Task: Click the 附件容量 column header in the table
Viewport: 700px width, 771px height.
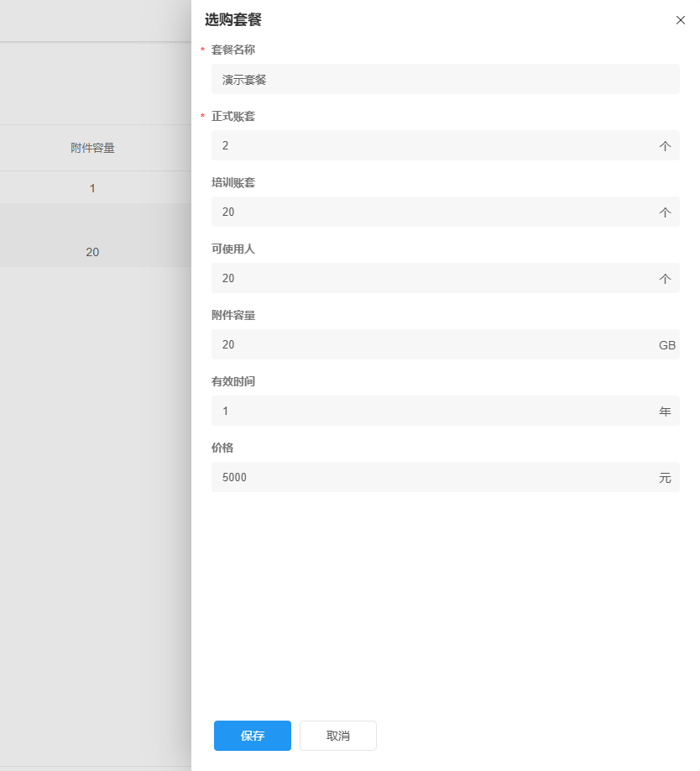Action: [x=92, y=148]
